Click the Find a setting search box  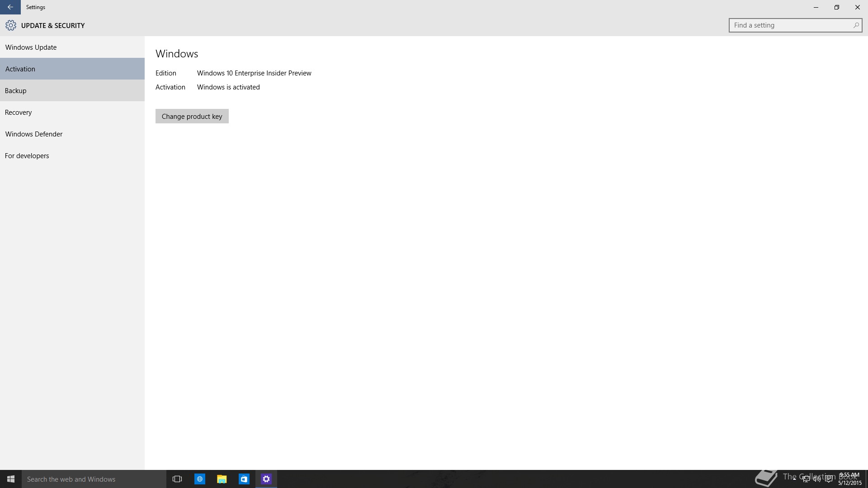[x=789, y=25]
